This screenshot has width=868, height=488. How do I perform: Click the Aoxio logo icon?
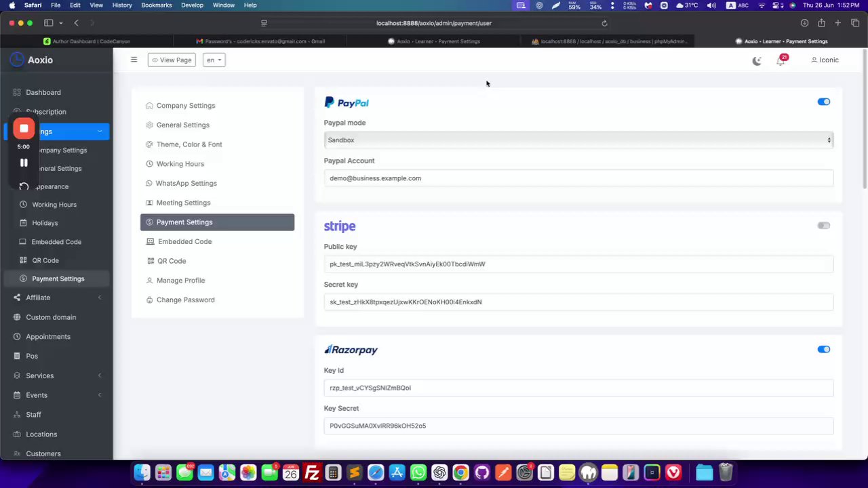click(17, 60)
